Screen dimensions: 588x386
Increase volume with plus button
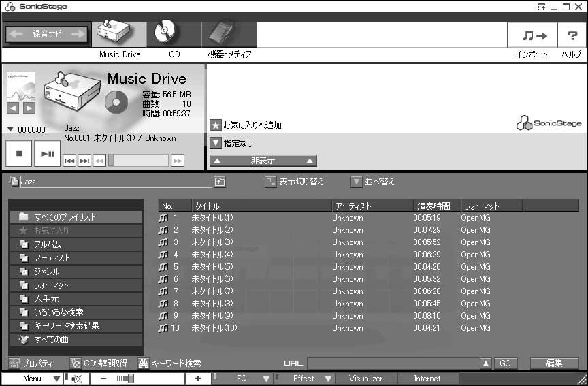(198, 379)
